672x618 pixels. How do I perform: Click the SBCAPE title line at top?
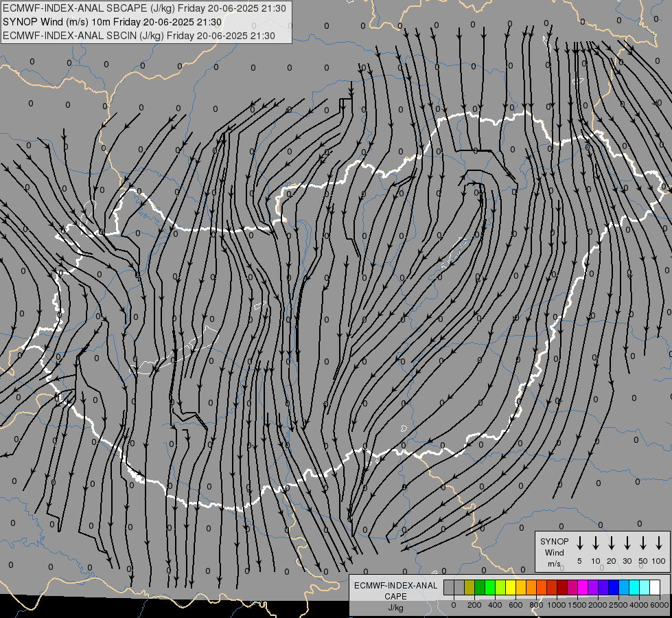tap(144, 8)
